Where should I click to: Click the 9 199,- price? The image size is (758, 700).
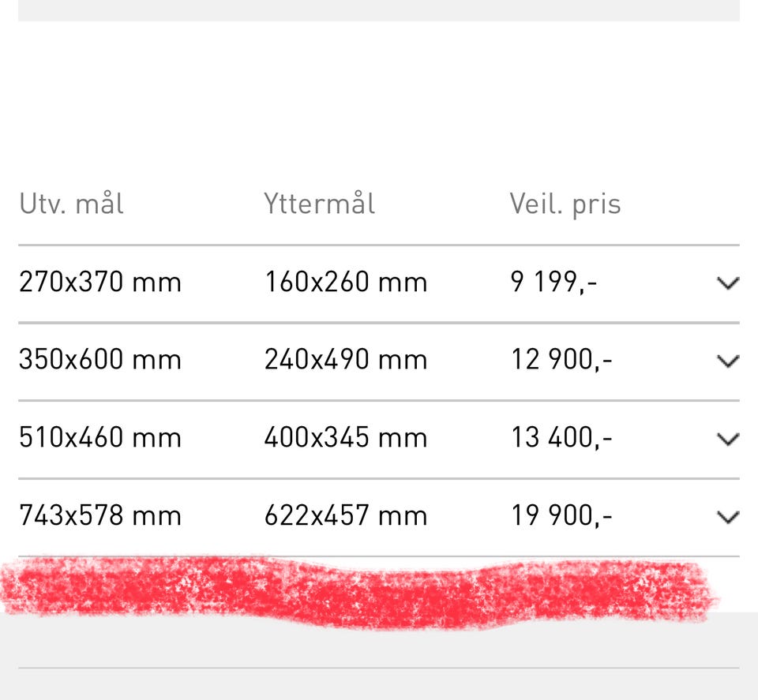pos(553,283)
